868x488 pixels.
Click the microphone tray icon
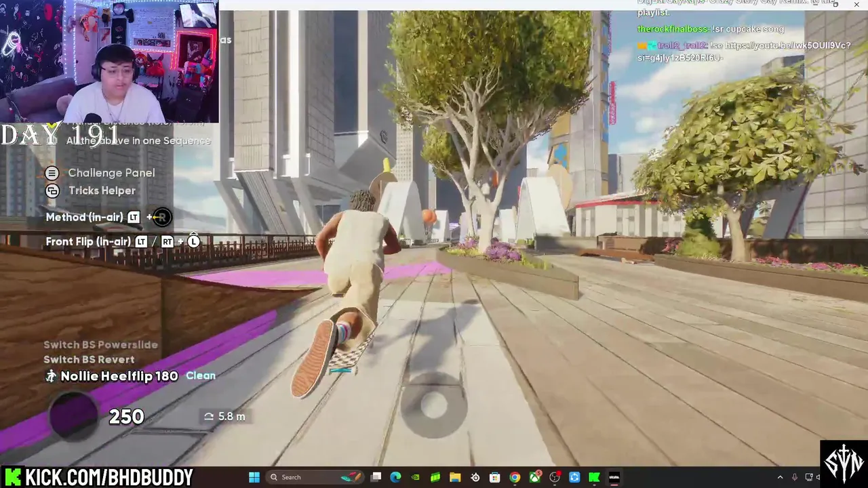pos(795,477)
